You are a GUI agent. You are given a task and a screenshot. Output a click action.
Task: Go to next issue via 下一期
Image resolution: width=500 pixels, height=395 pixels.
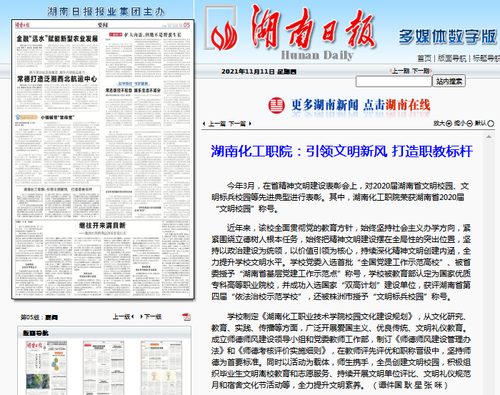pyautogui.click(x=421, y=71)
